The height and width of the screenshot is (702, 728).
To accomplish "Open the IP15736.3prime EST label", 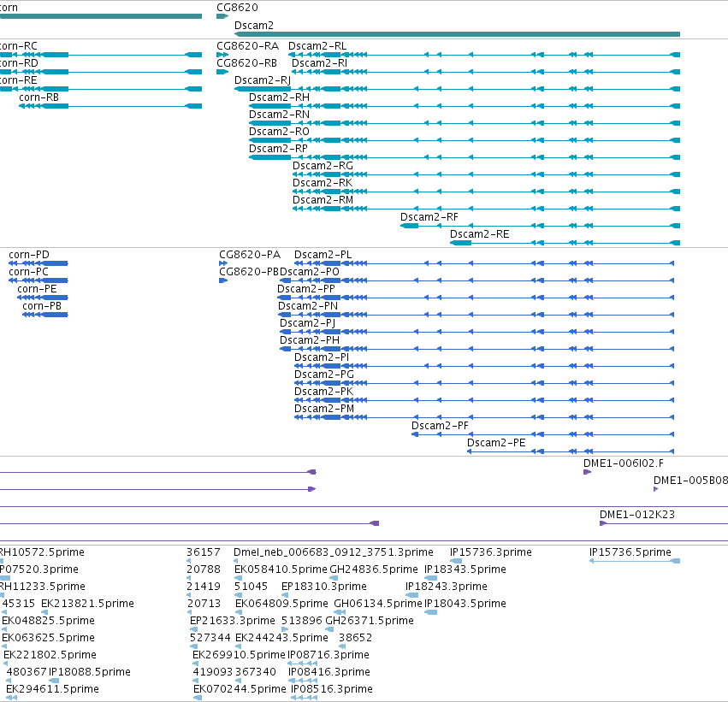I will pyautogui.click(x=491, y=552).
